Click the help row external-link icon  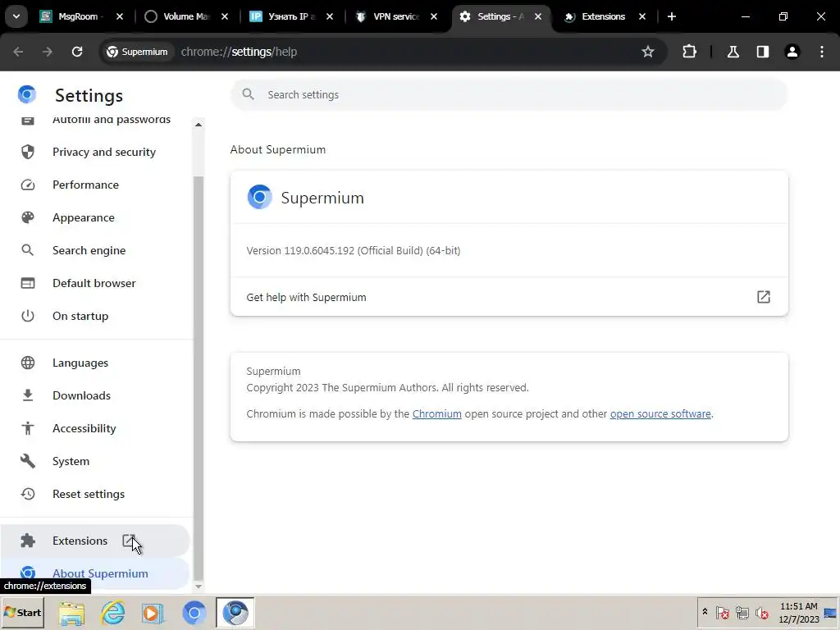coord(764,297)
